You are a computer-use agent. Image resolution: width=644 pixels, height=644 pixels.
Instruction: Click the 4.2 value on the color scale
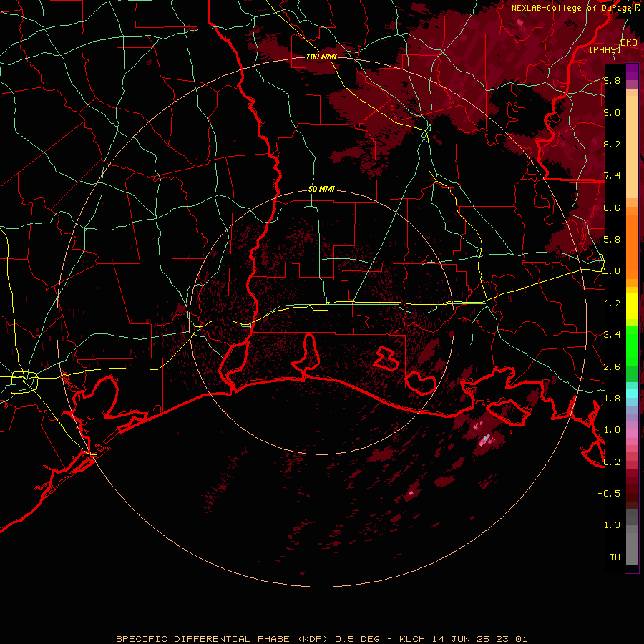(x=612, y=303)
